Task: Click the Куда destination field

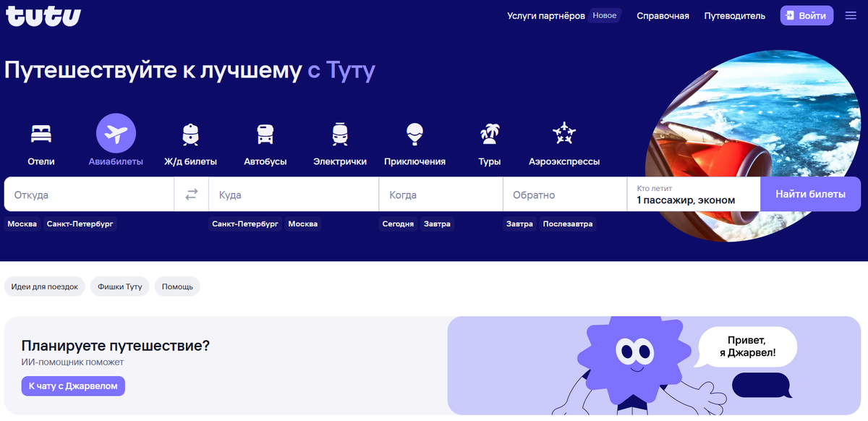Action: pyautogui.click(x=294, y=195)
